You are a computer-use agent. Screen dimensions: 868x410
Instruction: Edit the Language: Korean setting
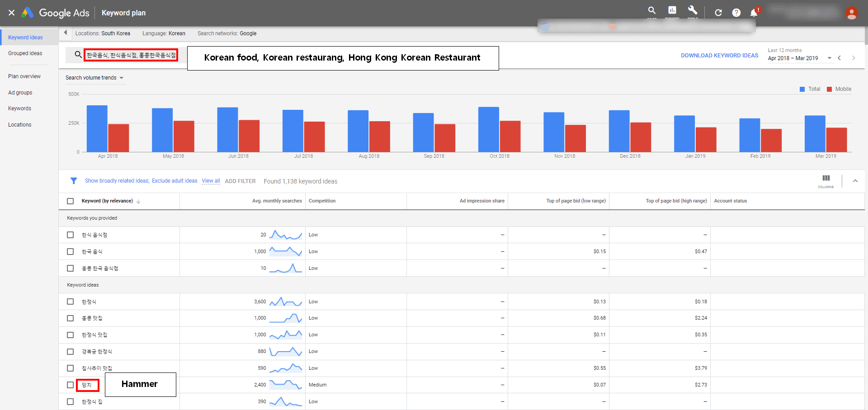[164, 33]
